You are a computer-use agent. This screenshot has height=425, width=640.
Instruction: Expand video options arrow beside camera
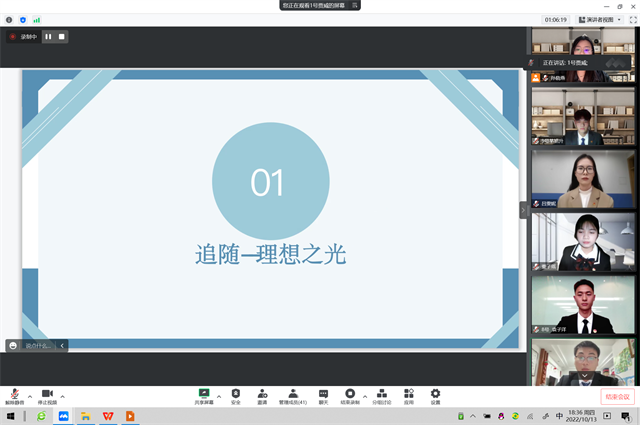[x=63, y=396]
